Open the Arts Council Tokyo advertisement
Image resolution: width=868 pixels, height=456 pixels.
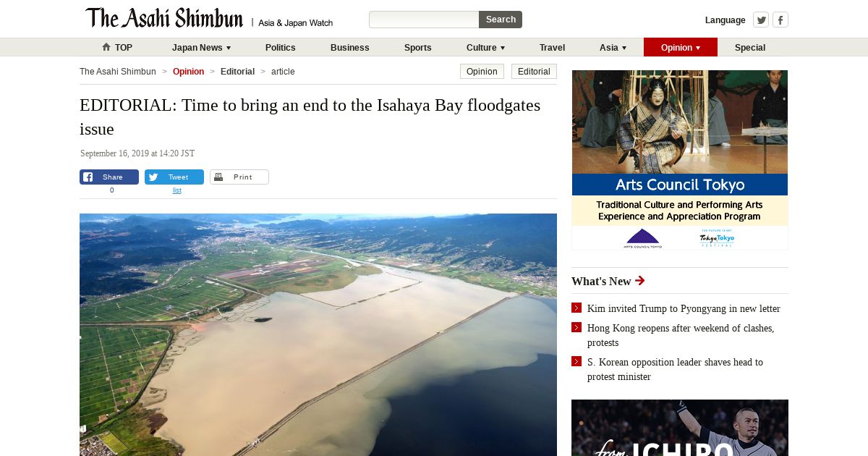(x=680, y=160)
